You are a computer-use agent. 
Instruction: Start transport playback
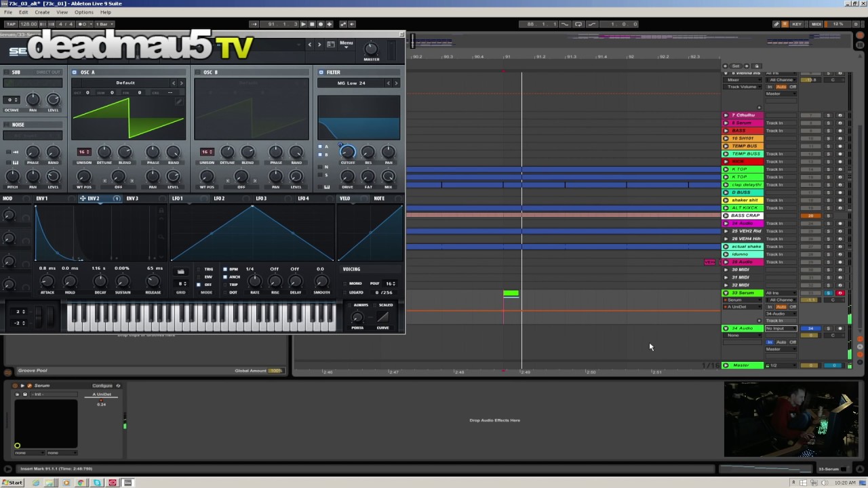coord(303,24)
